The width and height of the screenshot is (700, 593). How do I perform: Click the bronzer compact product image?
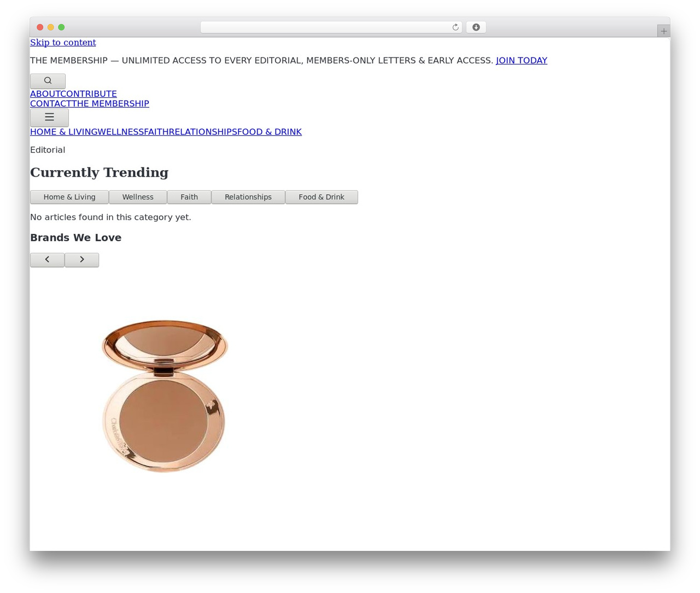point(164,396)
